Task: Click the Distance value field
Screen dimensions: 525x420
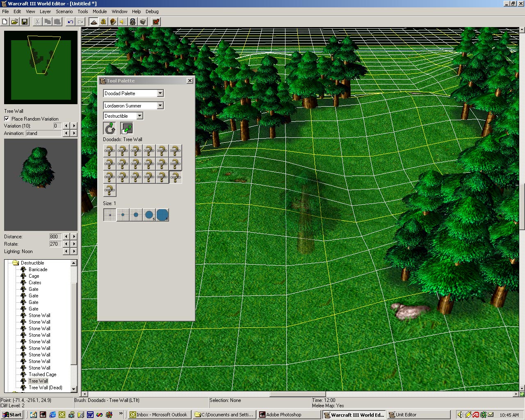Action: point(55,237)
